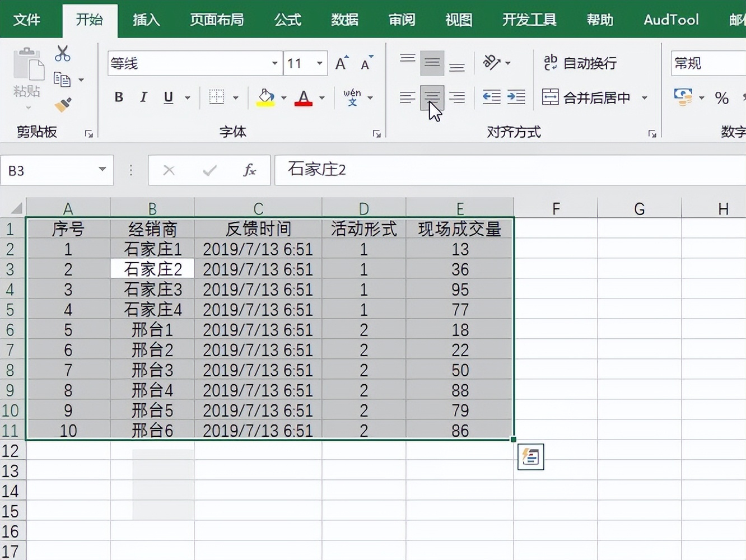Click the insert function fx icon

point(250,170)
